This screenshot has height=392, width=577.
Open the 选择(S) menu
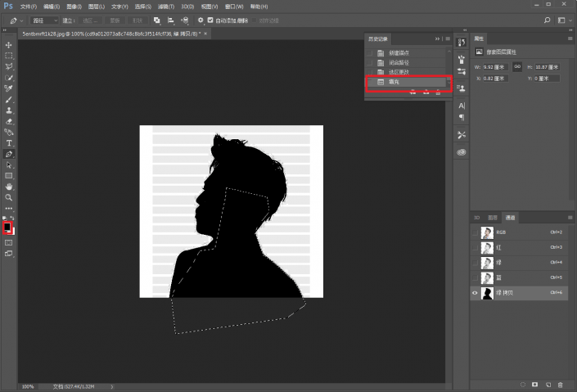pos(142,7)
